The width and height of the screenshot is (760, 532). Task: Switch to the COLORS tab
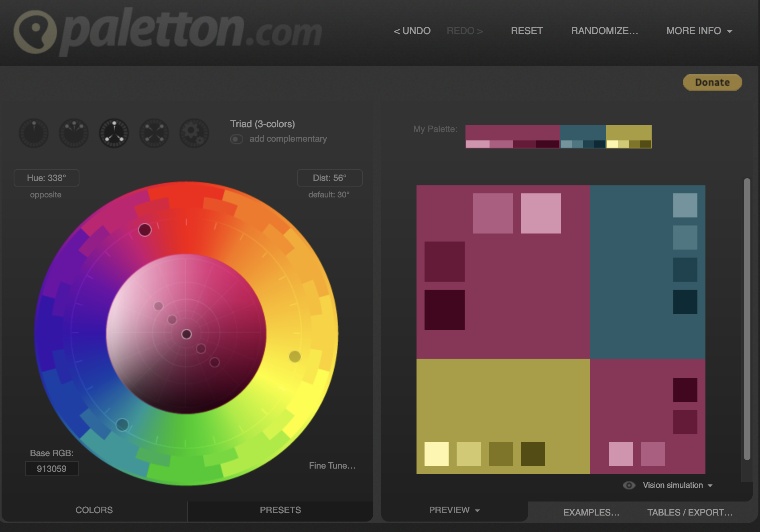(x=94, y=510)
